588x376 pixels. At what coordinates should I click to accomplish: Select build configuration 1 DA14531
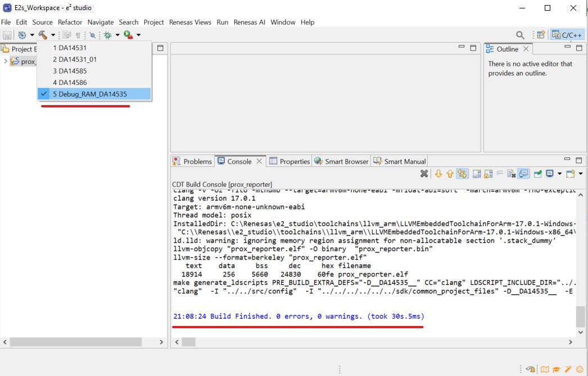[x=94, y=48]
